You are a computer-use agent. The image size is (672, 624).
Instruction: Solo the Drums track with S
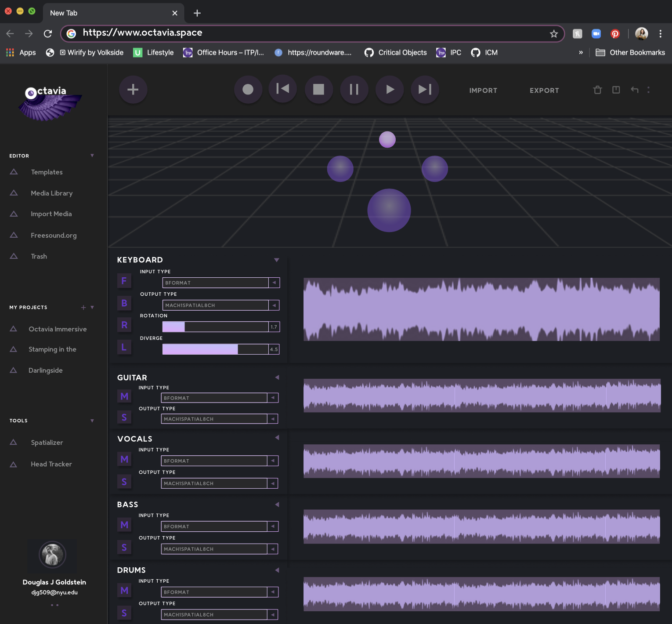pos(124,613)
